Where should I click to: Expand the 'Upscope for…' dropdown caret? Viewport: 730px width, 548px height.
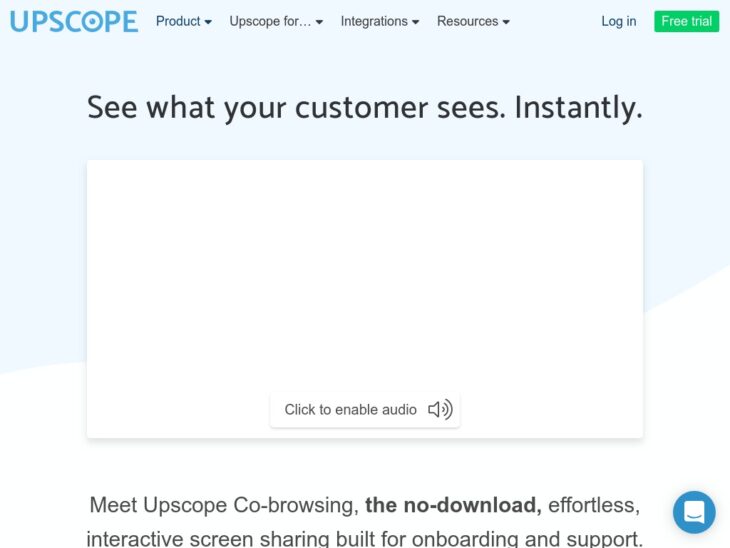pos(319,22)
